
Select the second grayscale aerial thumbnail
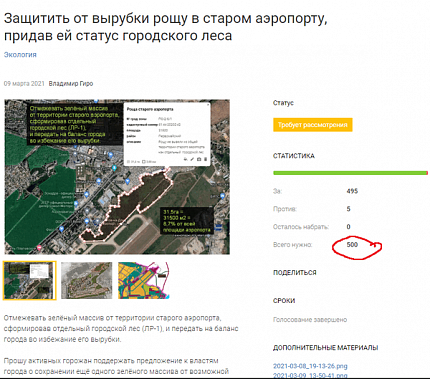(86, 280)
